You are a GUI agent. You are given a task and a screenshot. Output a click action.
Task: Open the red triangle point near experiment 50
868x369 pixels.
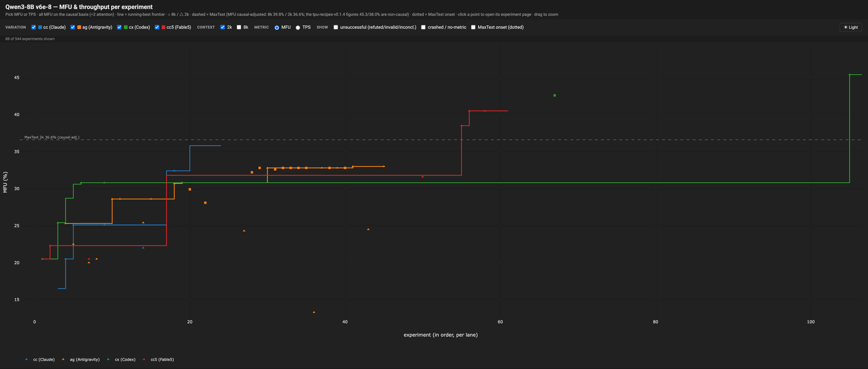[x=423, y=176]
